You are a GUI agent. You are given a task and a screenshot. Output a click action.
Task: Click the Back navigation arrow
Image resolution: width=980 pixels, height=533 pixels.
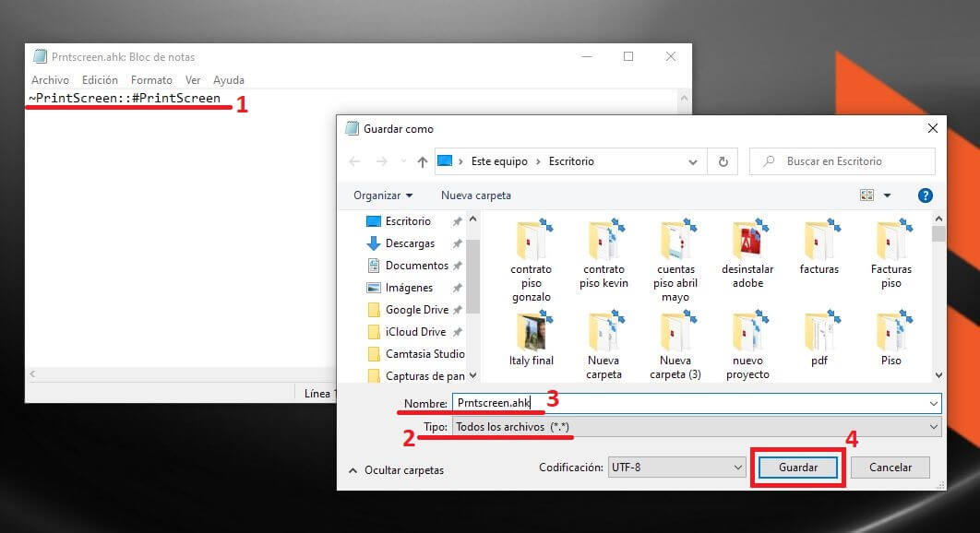point(354,162)
